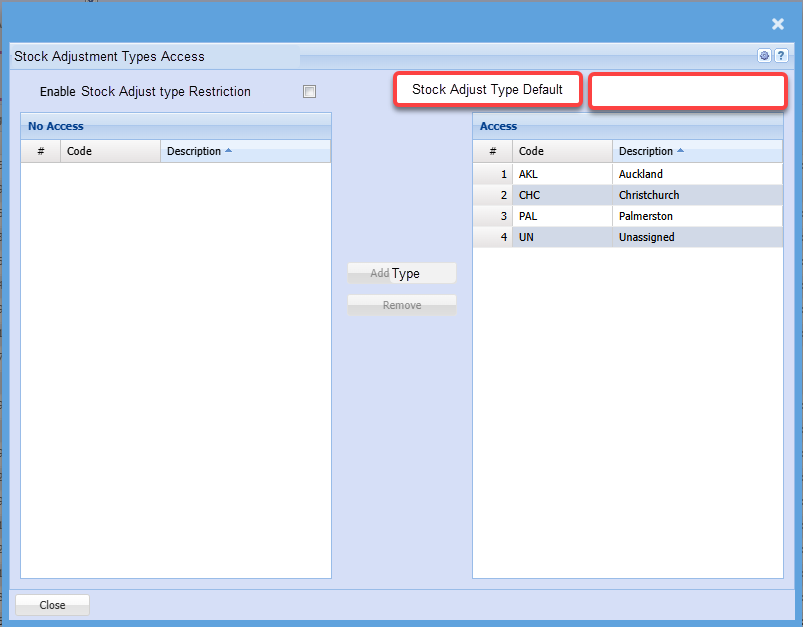Click the Stock Adjust Type Default label
Viewport: 803px width, 627px height.
488,90
